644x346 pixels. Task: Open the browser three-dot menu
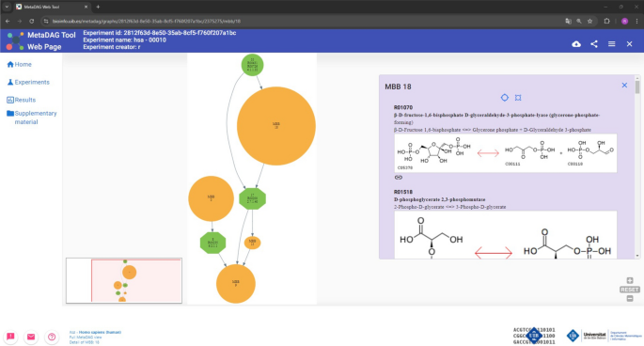pos(637,21)
